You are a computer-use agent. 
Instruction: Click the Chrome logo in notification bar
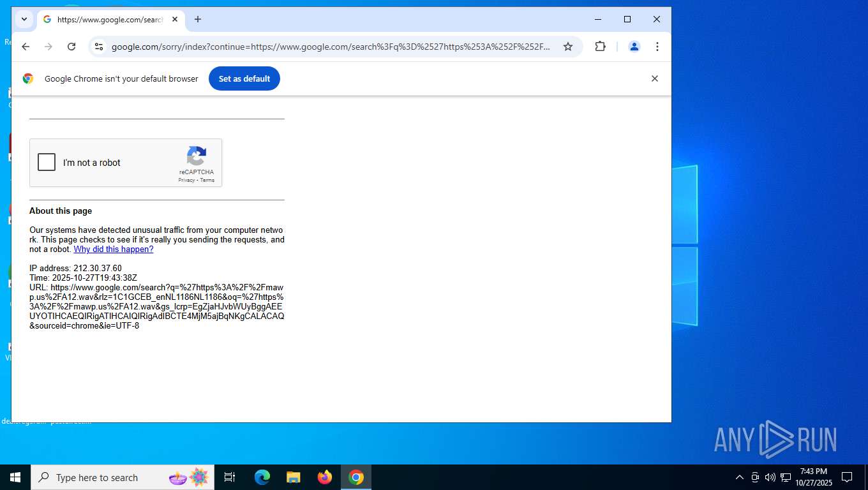click(x=28, y=78)
